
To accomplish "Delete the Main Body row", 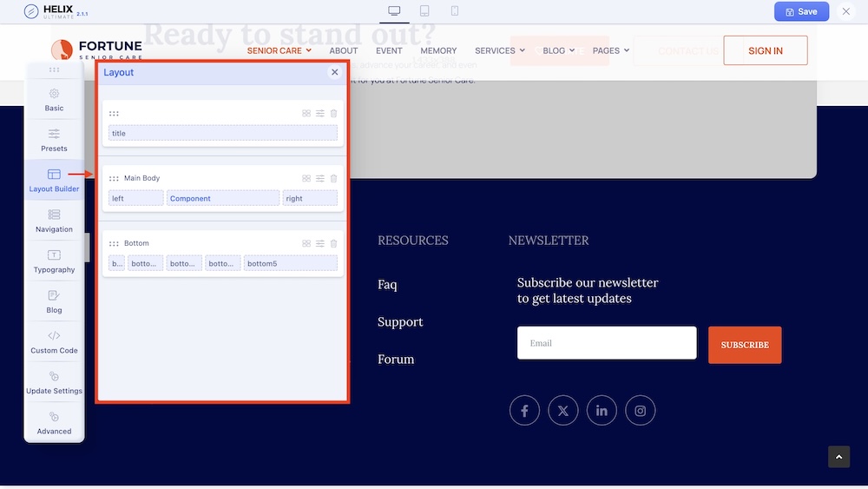I will click(334, 178).
